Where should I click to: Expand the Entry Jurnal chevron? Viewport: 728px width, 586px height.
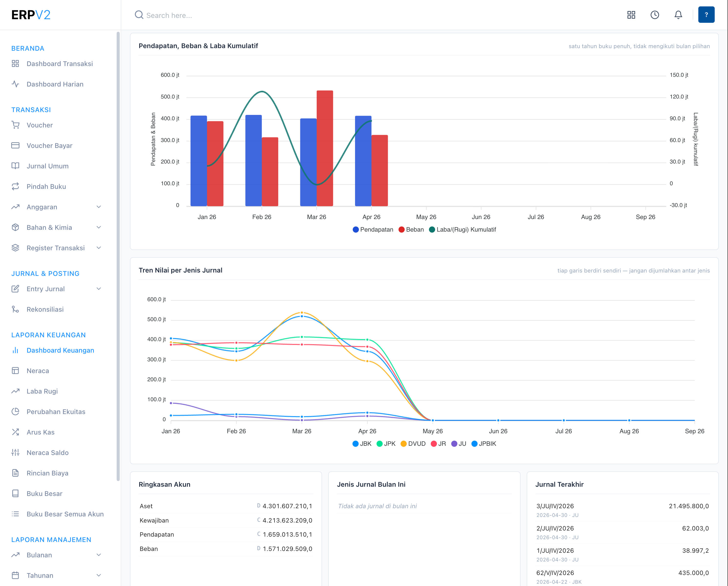click(x=98, y=289)
